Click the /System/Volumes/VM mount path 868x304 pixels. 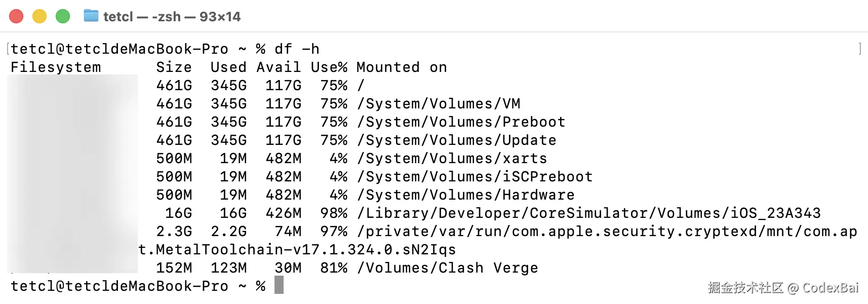tap(439, 104)
